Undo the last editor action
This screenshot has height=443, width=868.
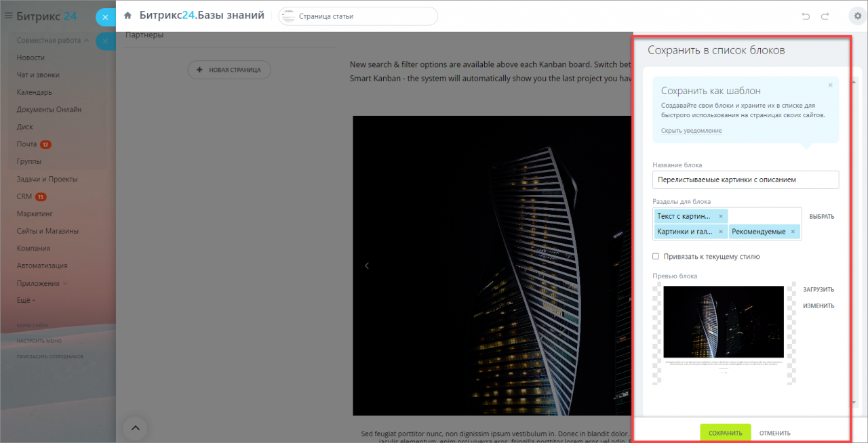click(806, 16)
